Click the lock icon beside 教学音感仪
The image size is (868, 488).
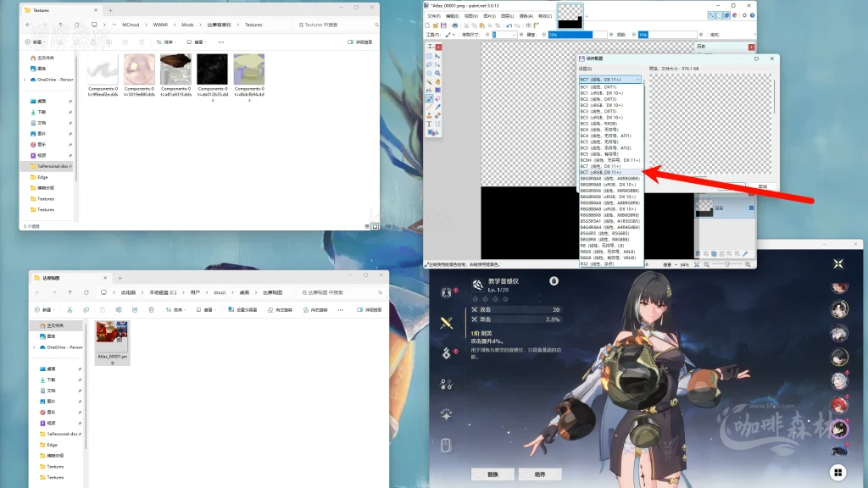click(x=554, y=281)
